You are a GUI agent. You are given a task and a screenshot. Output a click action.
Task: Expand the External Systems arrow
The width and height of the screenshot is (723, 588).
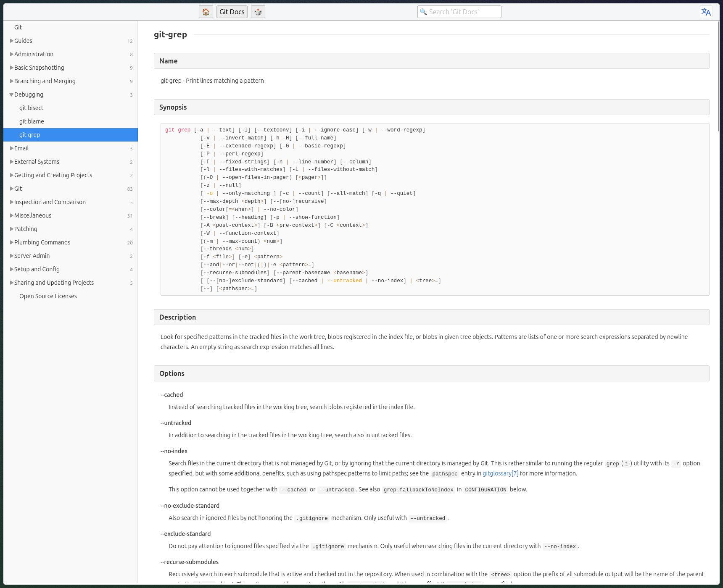point(12,162)
